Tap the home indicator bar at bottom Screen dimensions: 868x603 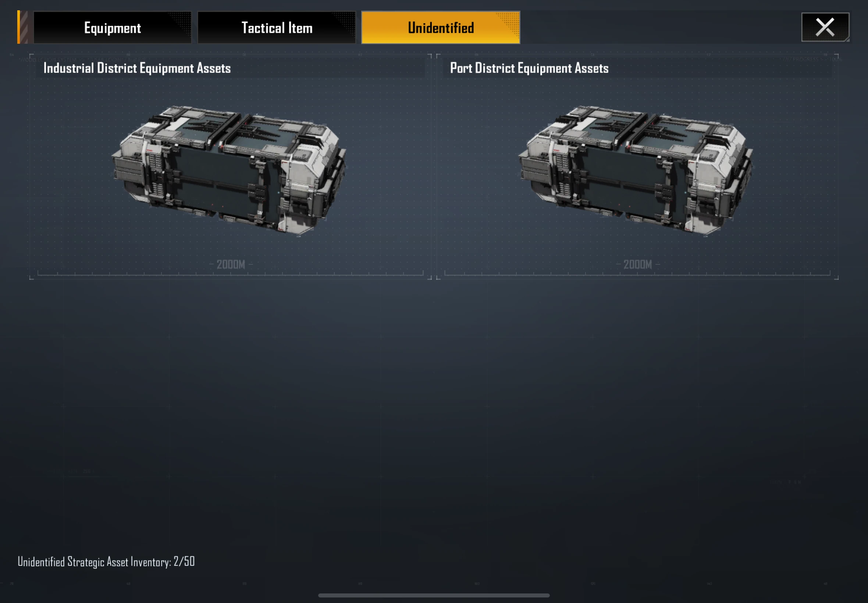(x=434, y=595)
